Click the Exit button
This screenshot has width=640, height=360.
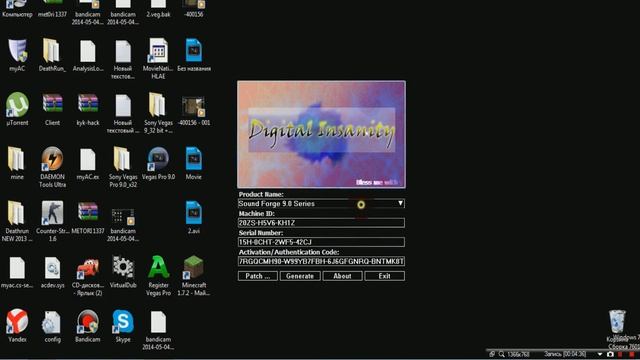pos(384,276)
